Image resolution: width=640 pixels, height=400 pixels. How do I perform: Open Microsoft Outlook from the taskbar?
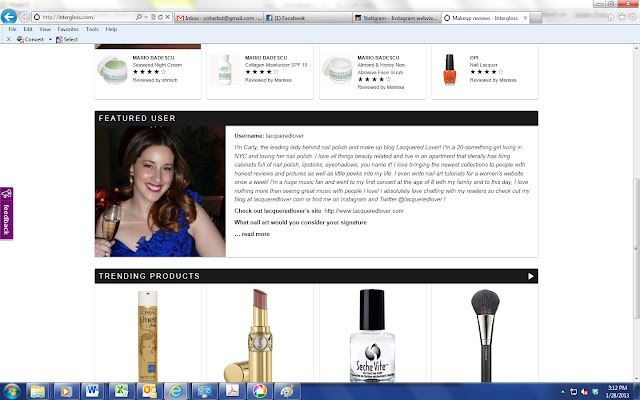tap(148, 391)
